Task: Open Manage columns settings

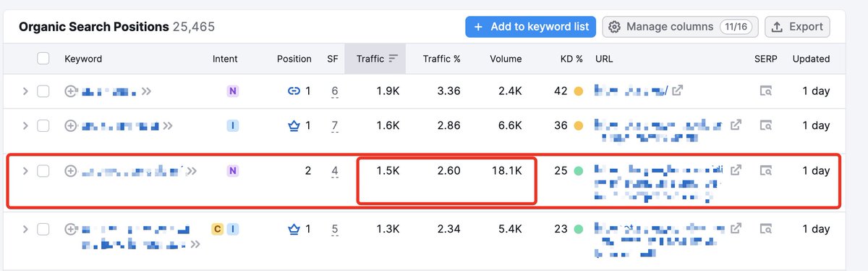Action: [x=680, y=27]
